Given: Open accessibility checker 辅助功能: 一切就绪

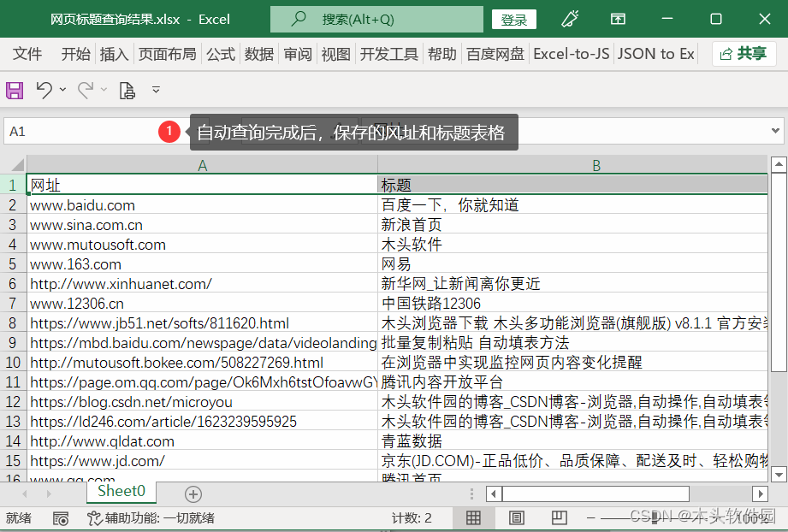Looking at the screenshot, I should 151,518.
